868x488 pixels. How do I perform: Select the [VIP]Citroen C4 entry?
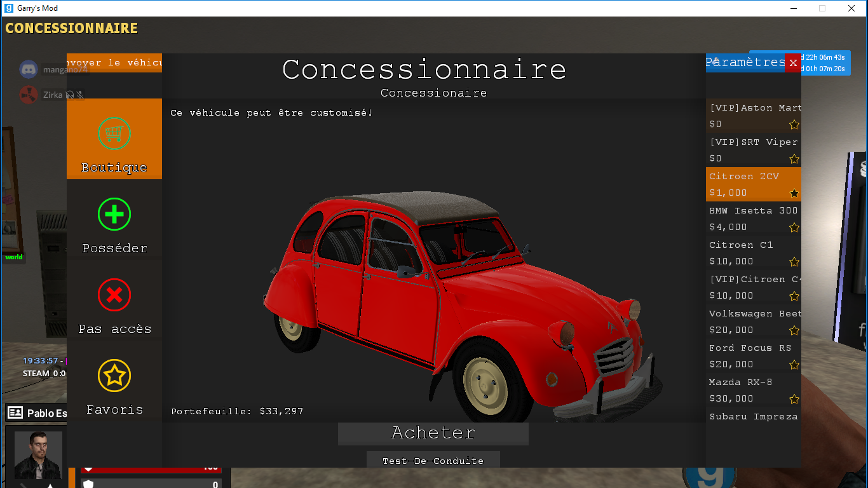click(754, 287)
